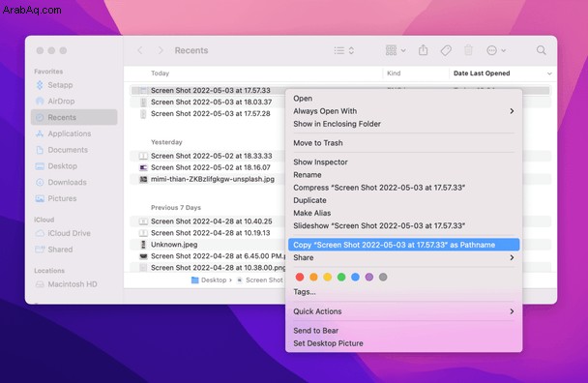
Task: Click Desktop in the path bar
Action: [209, 280]
